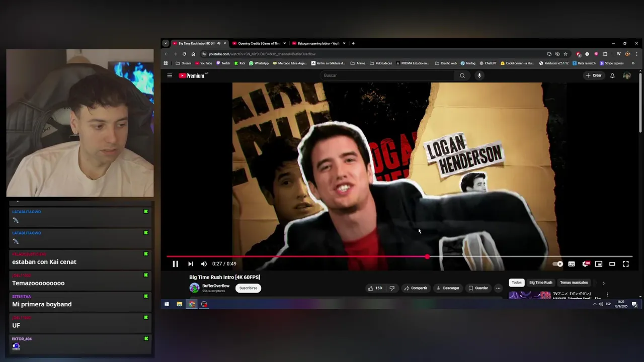
Task: Open a new browser tab
Action: pos(353,43)
